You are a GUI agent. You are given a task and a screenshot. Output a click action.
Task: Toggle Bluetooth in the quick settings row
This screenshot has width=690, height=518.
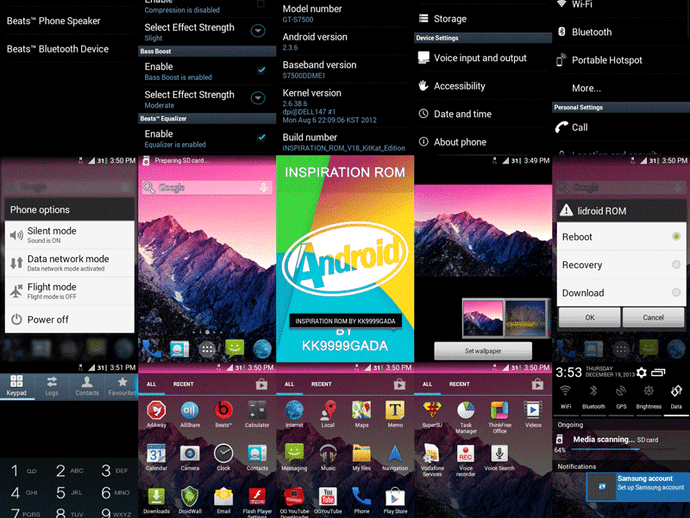pos(593,397)
